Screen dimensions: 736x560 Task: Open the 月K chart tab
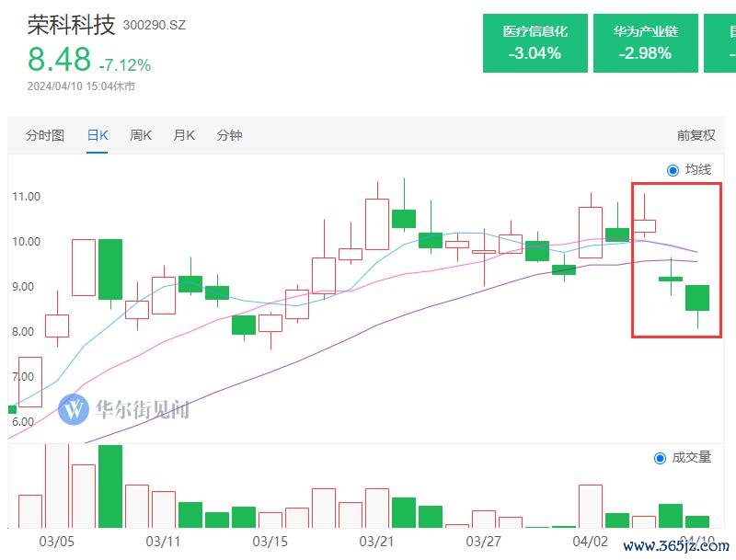click(184, 135)
